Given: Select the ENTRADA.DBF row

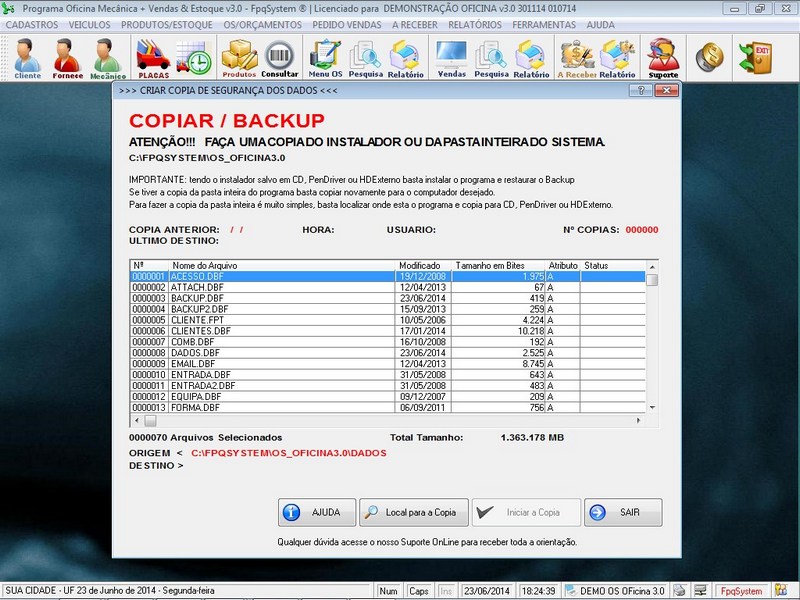Looking at the screenshot, I should [388, 375].
